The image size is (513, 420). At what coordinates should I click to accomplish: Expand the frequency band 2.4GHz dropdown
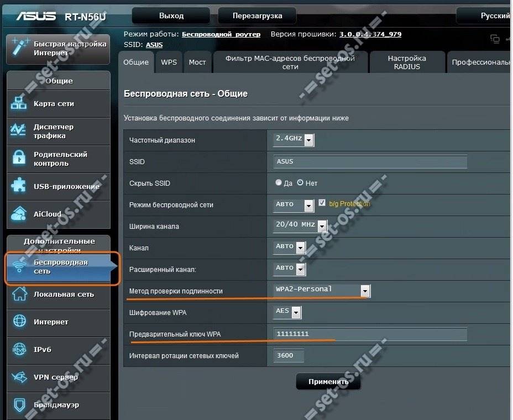[308, 140]
